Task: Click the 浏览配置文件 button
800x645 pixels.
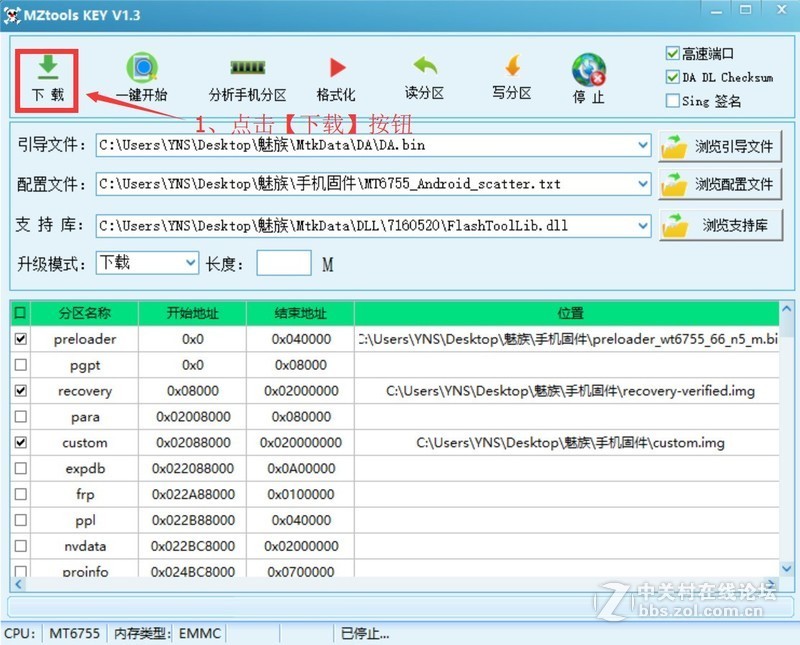Action: coord(722,184)
